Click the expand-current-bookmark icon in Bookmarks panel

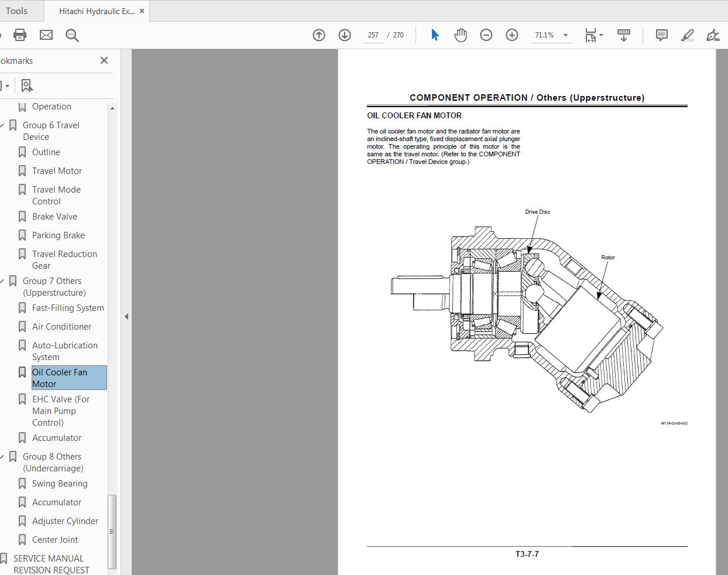tap(27, 85)
